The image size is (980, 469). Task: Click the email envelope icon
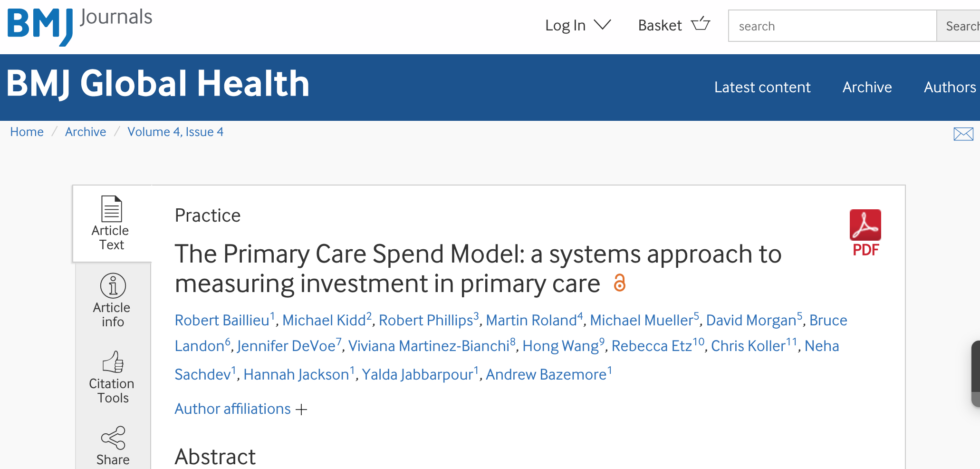(x=963, y=134)
